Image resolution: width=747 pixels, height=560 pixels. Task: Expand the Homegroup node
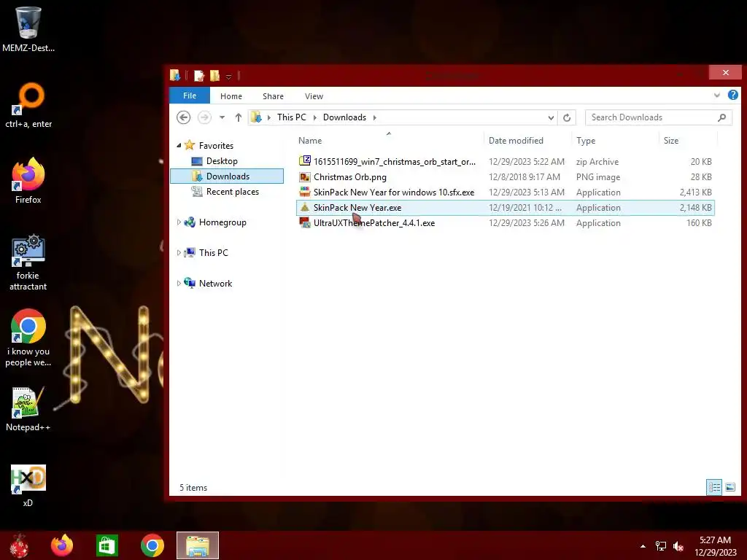point(179,222)
